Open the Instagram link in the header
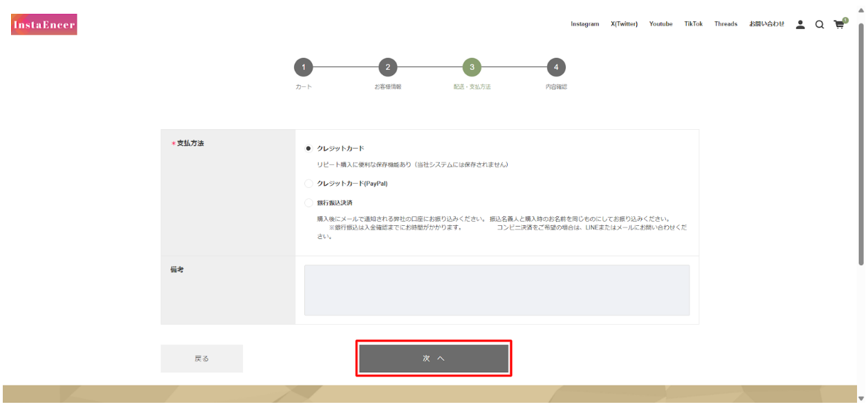868x409 pixels. click(x=584, y=23)
